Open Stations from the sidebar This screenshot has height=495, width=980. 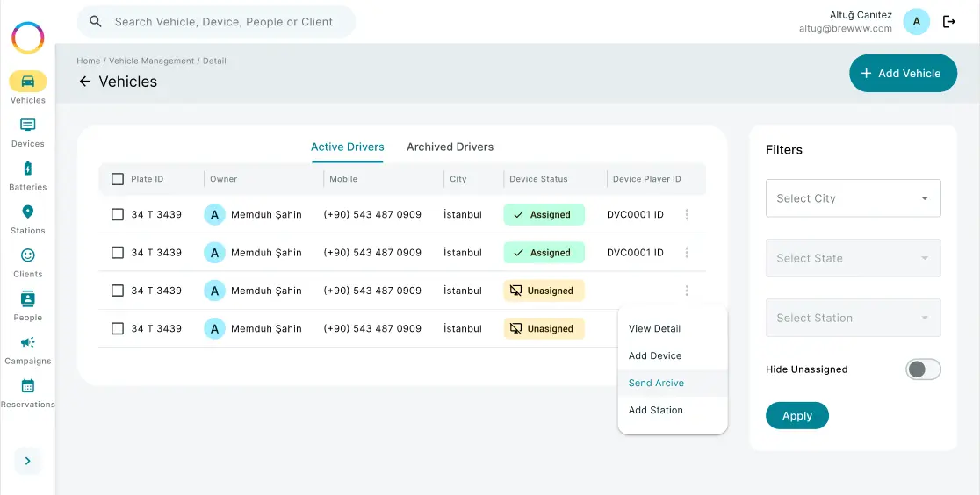(x=27, y=212)
